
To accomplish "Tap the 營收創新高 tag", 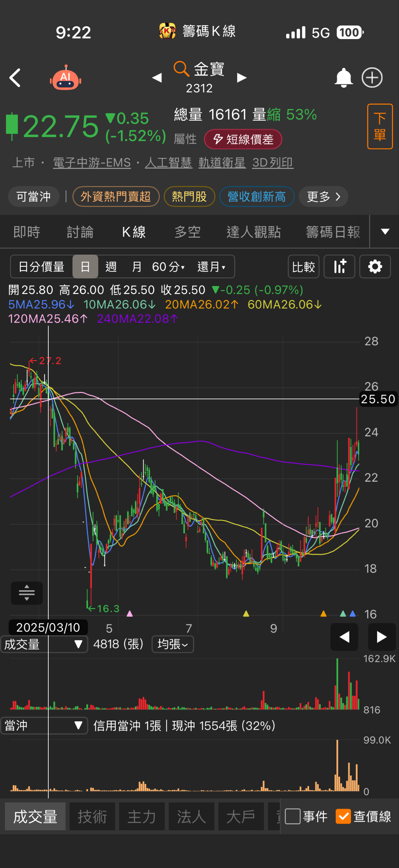I will tap(257, 197).
